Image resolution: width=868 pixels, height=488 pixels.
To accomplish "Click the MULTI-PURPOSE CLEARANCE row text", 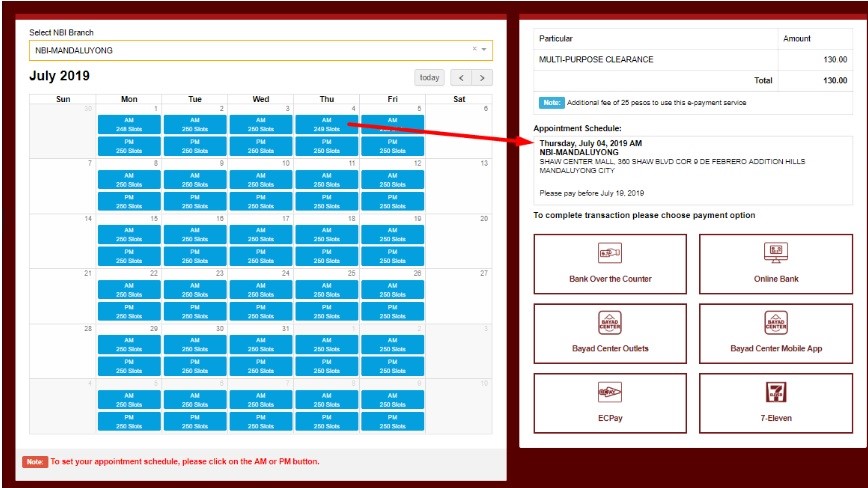I will tap(596, 60).
